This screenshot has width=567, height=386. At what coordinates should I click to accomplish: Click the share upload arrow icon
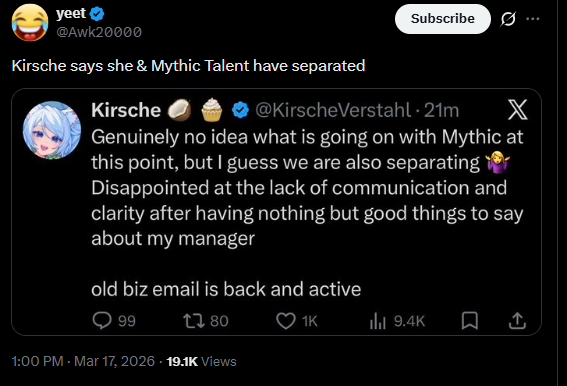click(517, 321)
